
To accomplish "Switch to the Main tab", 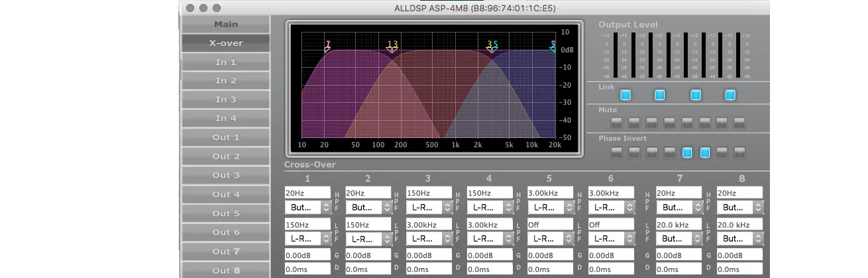I will (x=225, y=25).
